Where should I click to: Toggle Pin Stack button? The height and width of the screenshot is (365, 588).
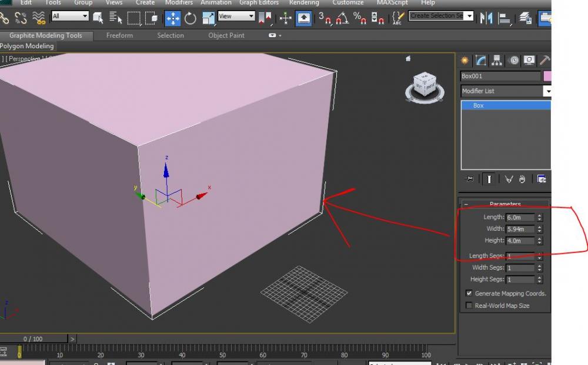[469, 179]
